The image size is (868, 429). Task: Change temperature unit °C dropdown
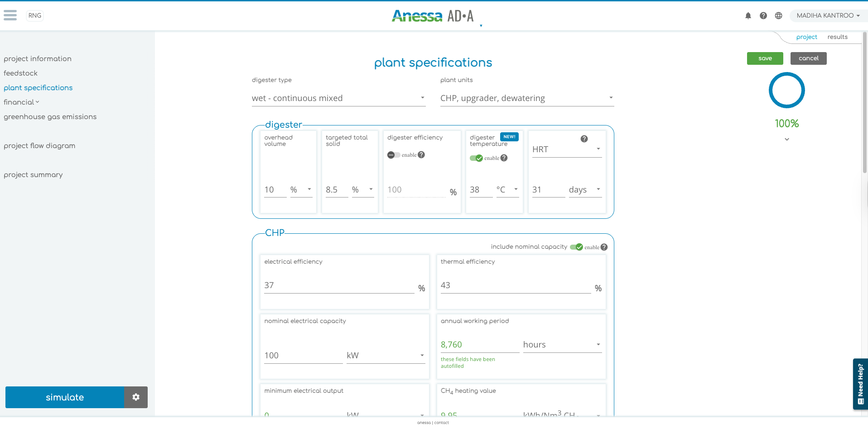[508, 190]
